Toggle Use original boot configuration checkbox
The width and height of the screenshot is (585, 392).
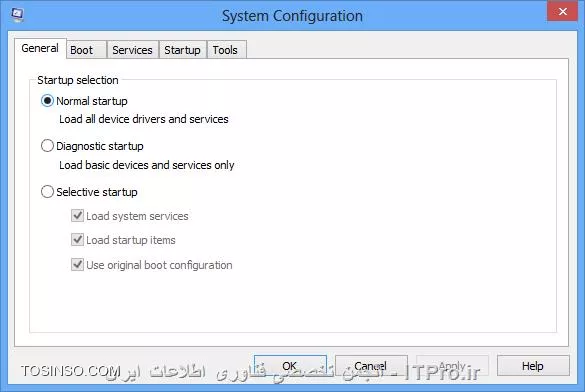(77, 264)
